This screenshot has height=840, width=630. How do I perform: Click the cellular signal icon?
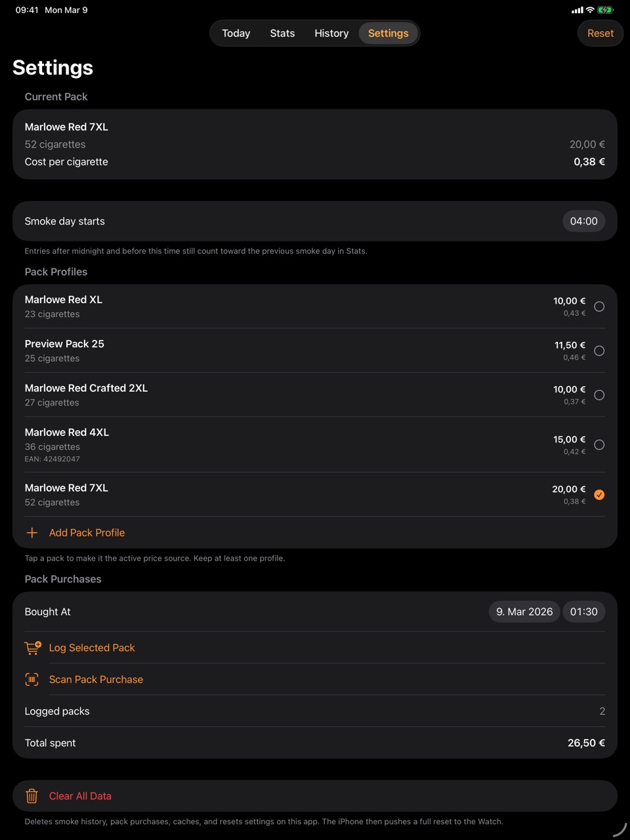click(577, 10)
